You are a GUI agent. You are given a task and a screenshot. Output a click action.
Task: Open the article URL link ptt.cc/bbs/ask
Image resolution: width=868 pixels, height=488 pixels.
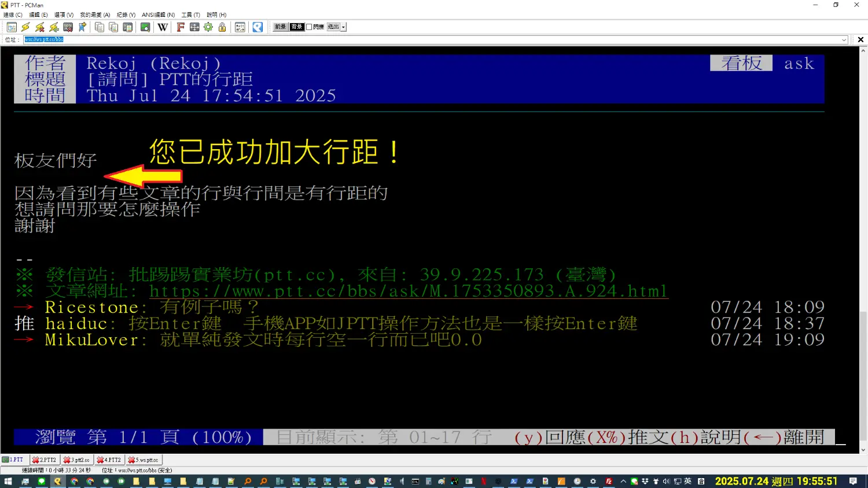(x=409, y=291)
